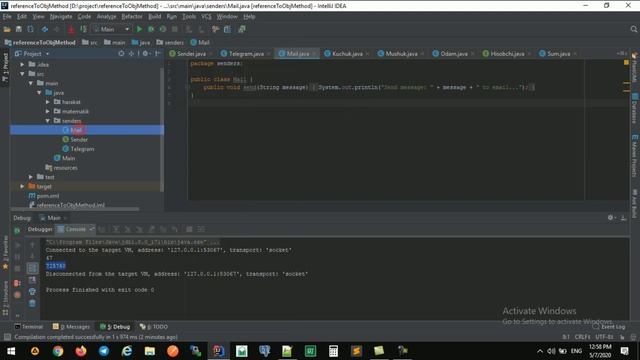This screenshot has width=640, height=360.
Task: Click the red View Breakpoints icon
Action: point(17,283)
